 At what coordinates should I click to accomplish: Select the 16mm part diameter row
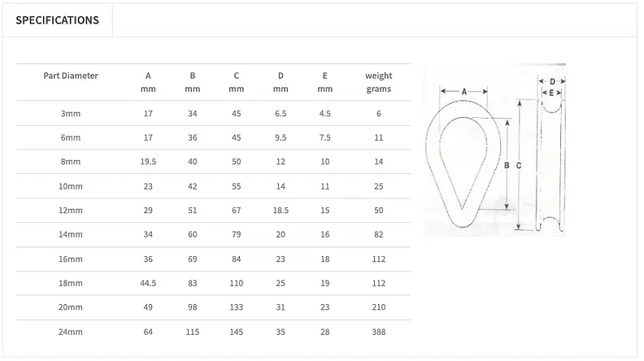pyautogui.click(x=213, y=259)
